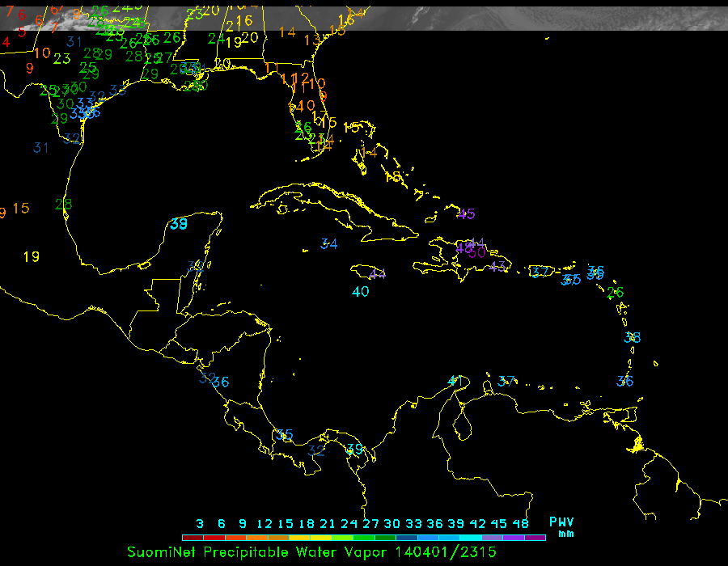Click the purple 45 reading north of Hispaniola
728x566 pixels.
[466, 214]
